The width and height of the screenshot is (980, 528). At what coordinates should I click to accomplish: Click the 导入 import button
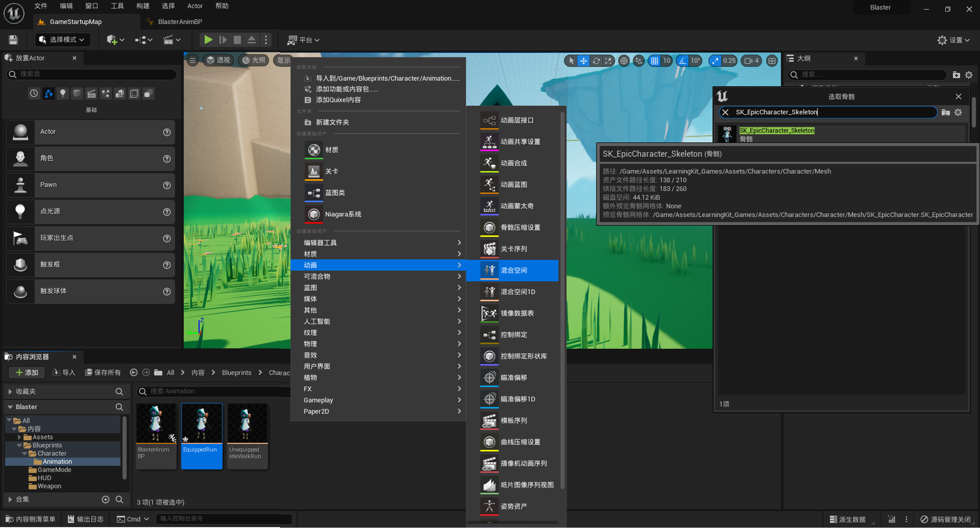(63, 372)
